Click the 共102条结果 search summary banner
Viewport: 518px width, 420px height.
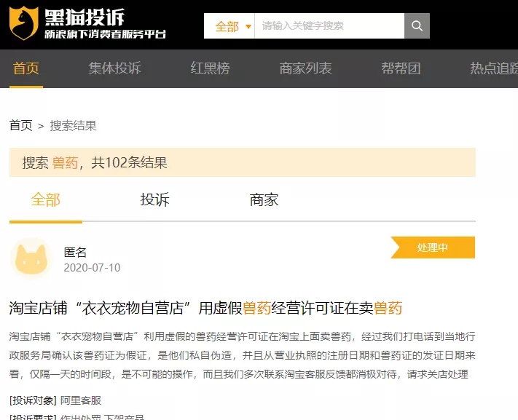(243, 162)
